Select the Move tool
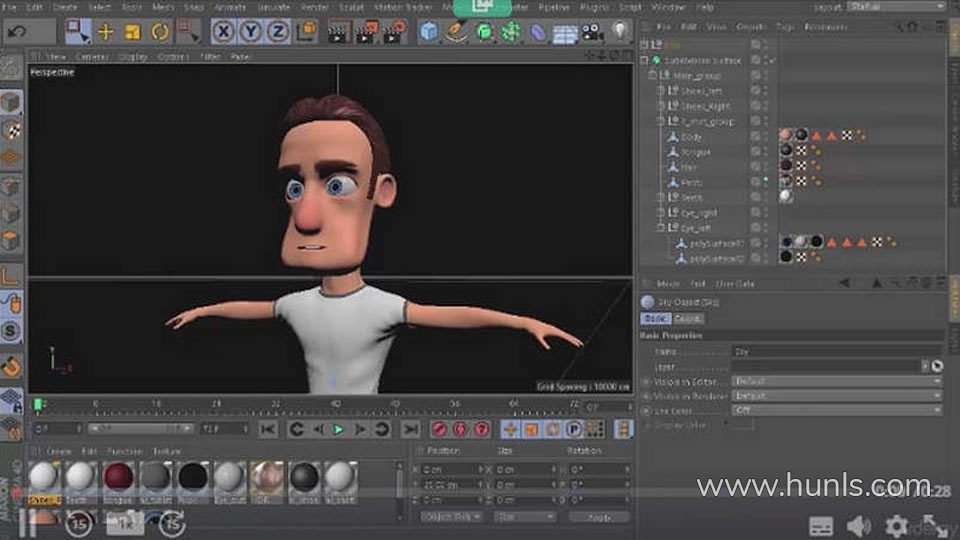The height and width of the screenshot is (540, 960). (x=105, y=32)
